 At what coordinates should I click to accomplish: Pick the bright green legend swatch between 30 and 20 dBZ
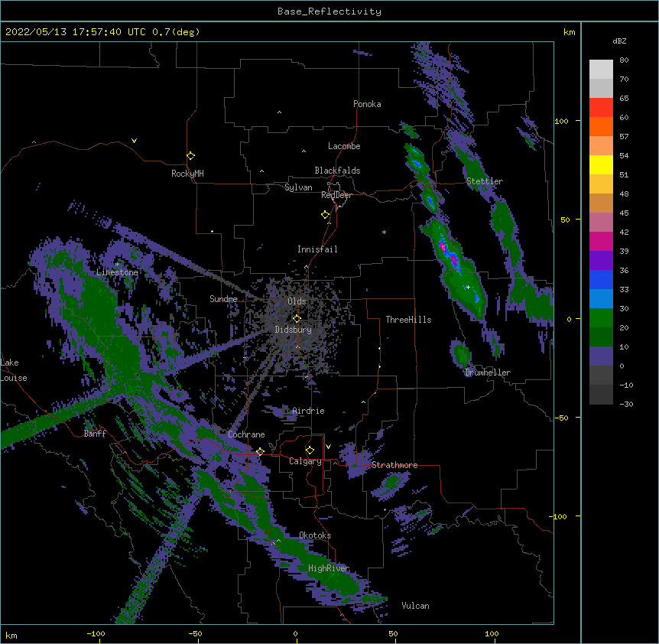click(601, 318)
